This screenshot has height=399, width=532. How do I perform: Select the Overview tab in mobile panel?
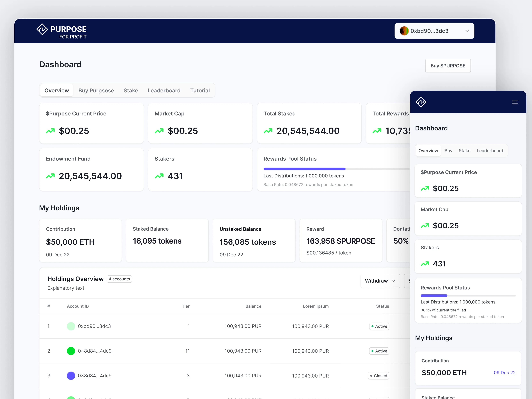[x=428, y=151]
